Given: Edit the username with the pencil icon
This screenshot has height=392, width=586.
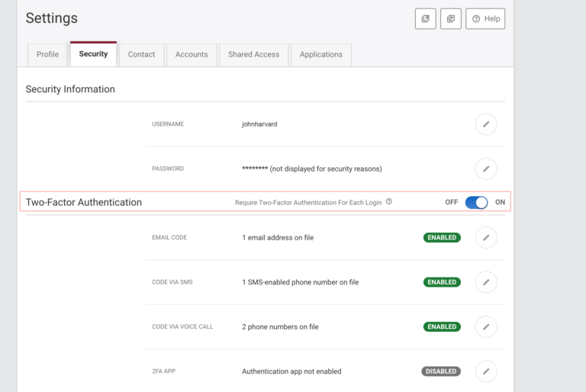Looking at the screenshot, I should [x=485, y=124].
